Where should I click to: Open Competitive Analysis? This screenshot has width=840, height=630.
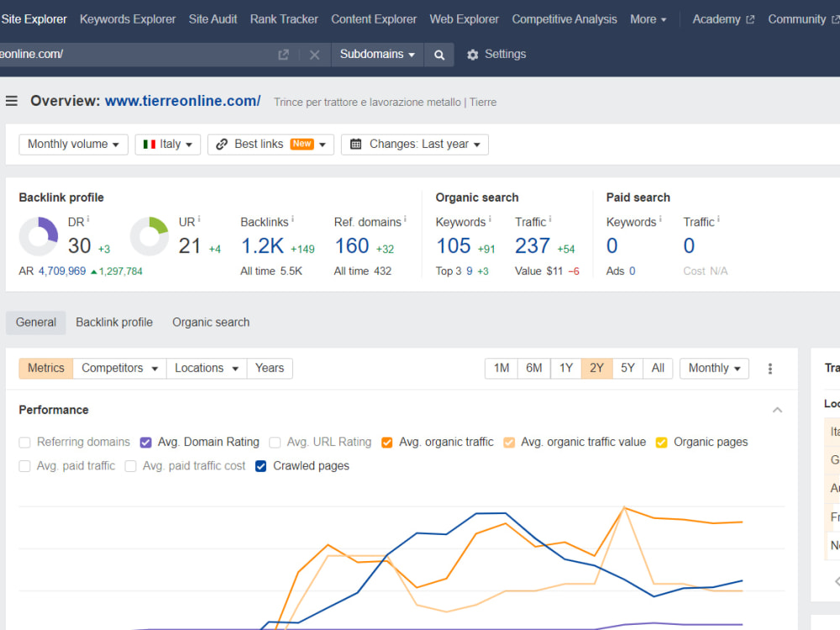pos(564,19)
